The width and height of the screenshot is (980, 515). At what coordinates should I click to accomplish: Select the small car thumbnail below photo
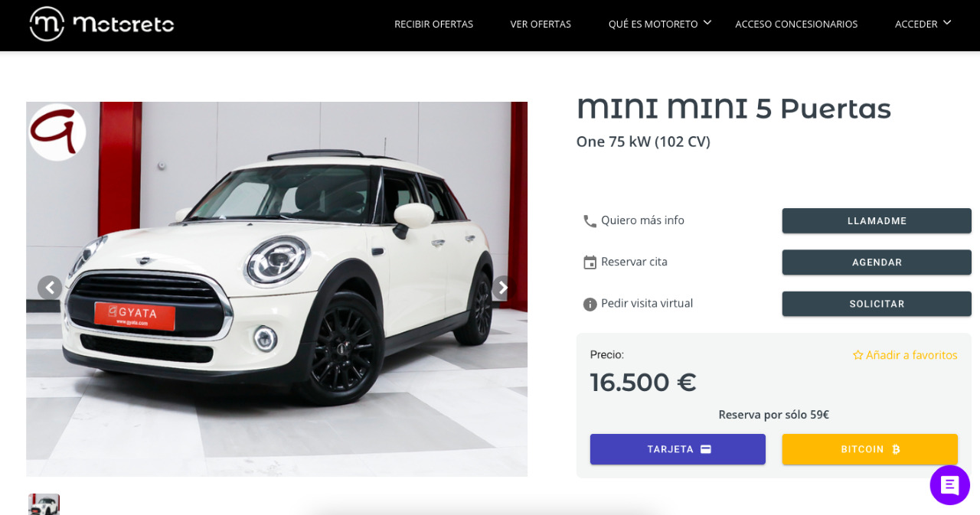click(x=44, y=504)
